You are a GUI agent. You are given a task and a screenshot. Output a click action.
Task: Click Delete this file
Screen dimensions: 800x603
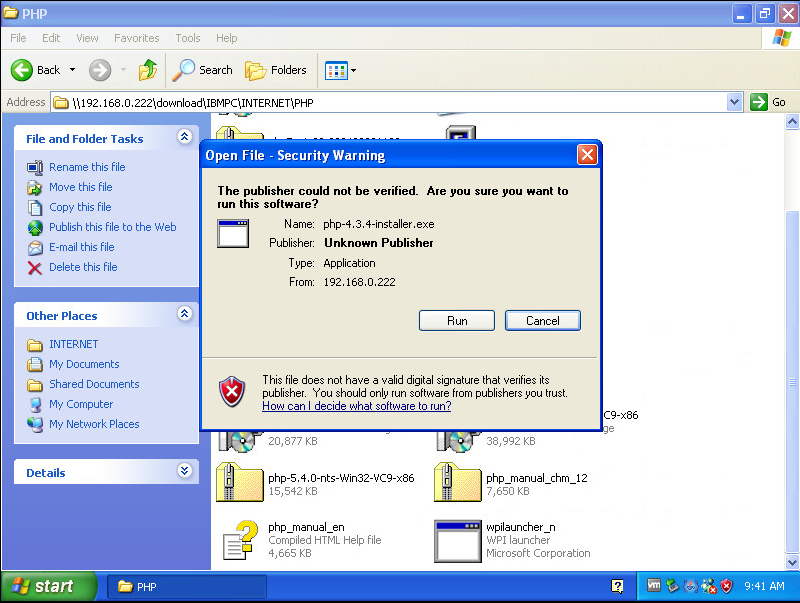click(x=83, y=267)
